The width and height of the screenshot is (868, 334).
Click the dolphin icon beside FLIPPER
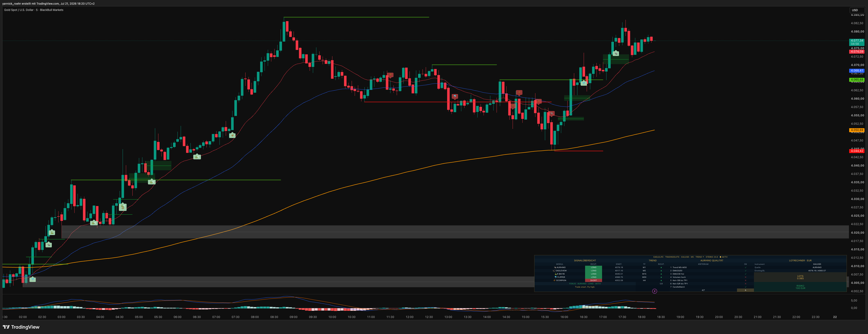pos(556,277)
